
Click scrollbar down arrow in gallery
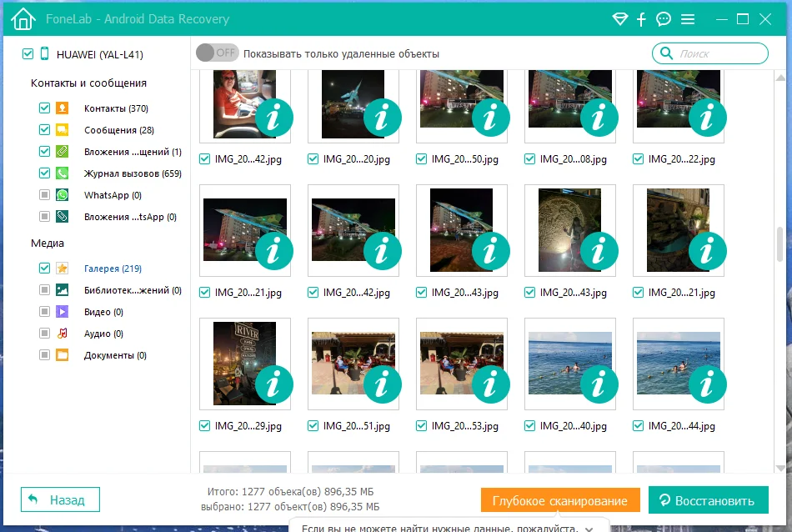(780, 468)
